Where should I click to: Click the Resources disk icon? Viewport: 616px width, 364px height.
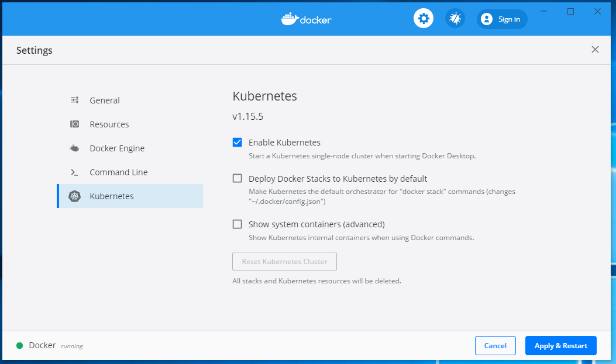[x=75, y=124]
